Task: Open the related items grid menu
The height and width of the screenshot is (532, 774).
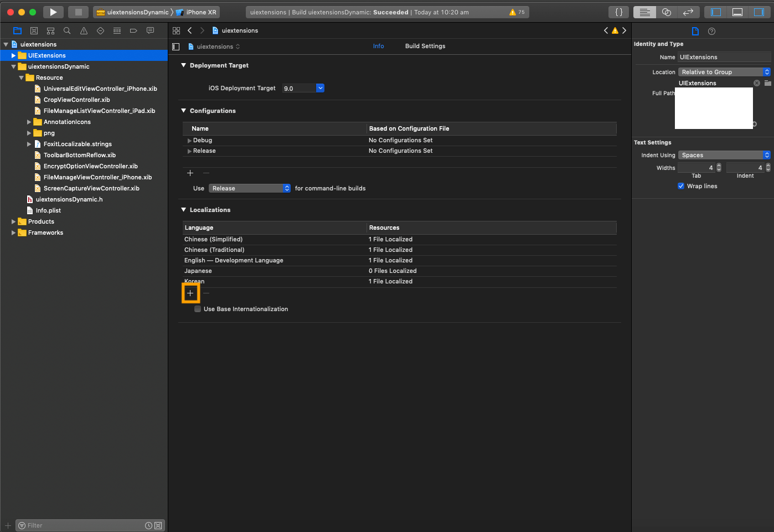Action: (176, 31)
